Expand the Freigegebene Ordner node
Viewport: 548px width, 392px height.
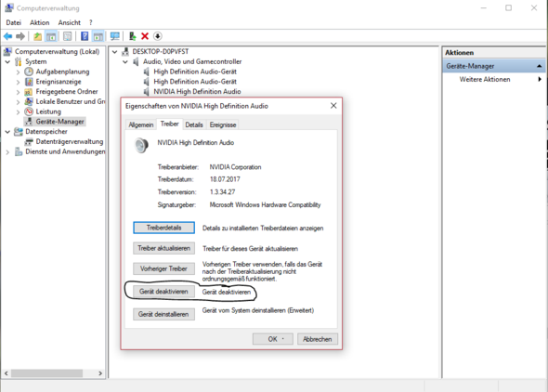coord(18,92)
